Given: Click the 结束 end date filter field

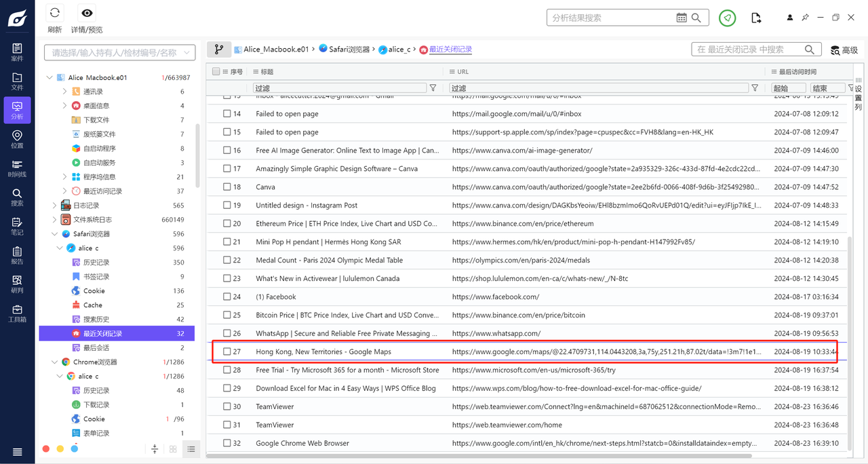Looking at the screenshot, I should click(x=828, y=88).
